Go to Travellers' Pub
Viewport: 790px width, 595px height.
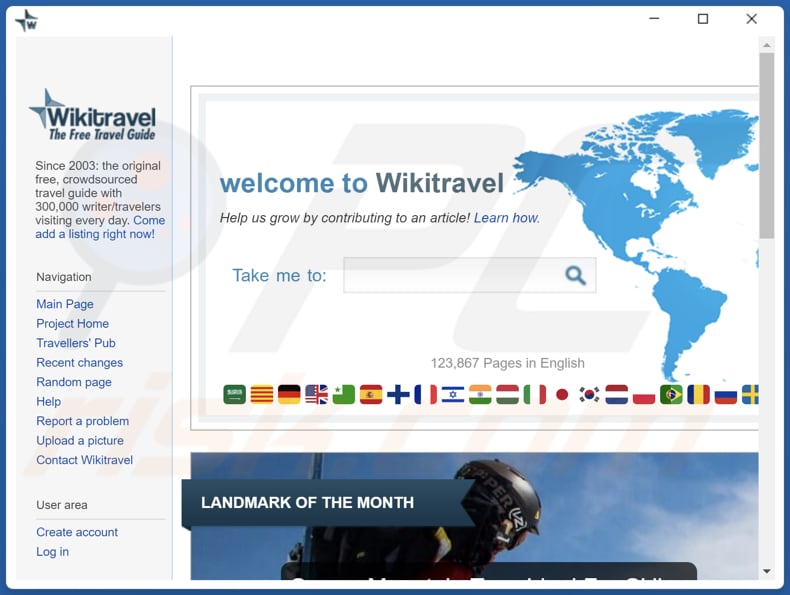pos(76,343)
